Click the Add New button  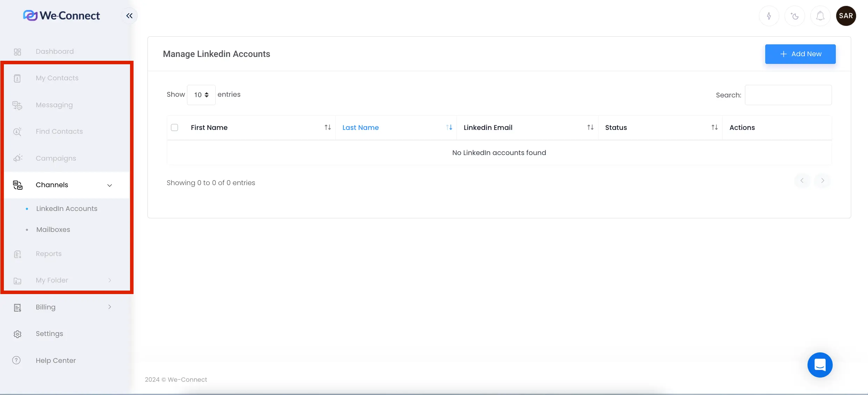800,54
